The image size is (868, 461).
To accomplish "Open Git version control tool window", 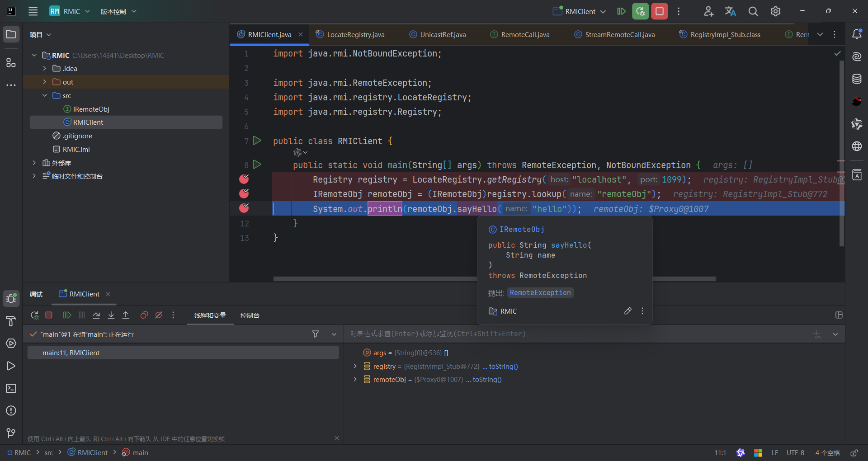I will [11, 433].
